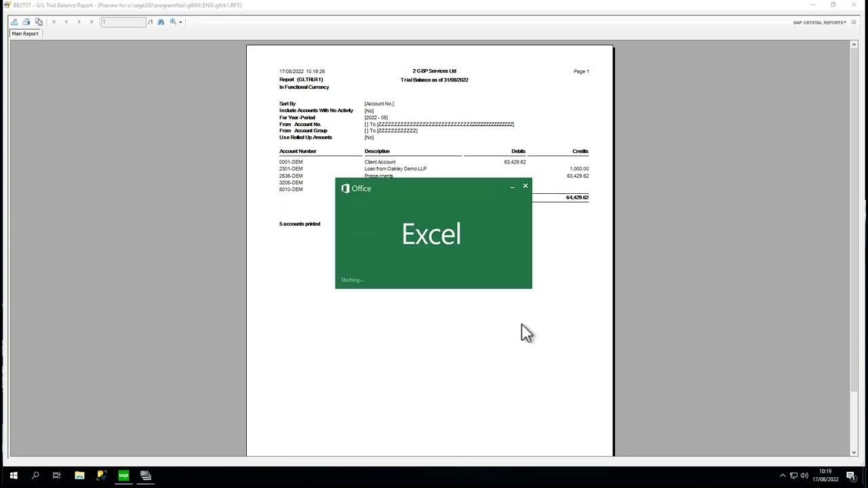Image resolution: width=868 pixels, height=488 pixels.
Task: Click the Debits column header
Action: (x=518, y=151)
